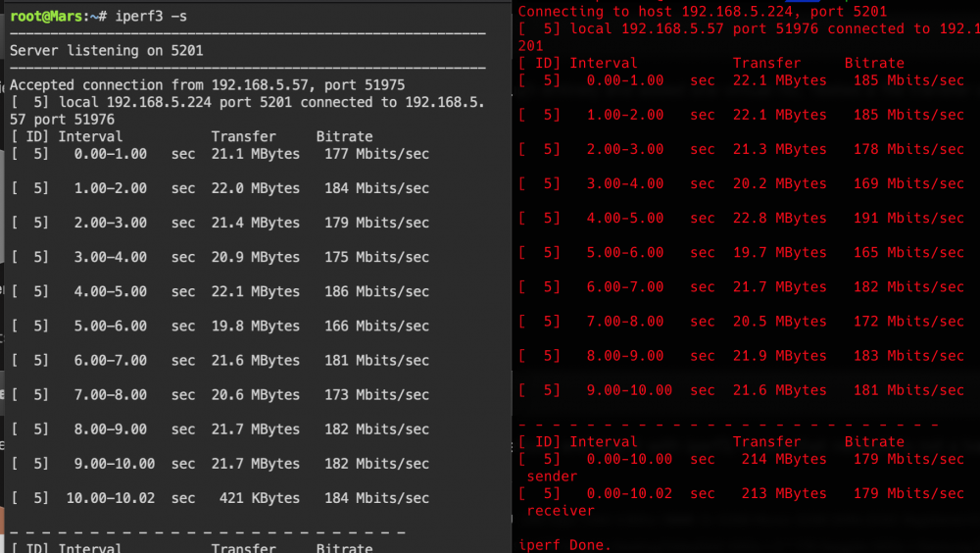Click '214 MBytes' sender total
980x553 pixels.
[x=784, y=459]
